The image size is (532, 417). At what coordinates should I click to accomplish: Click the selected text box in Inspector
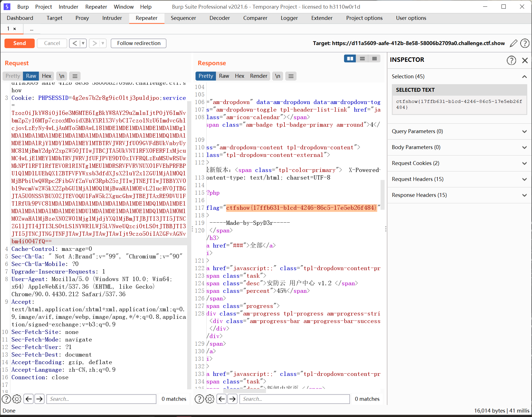point(459,105)
